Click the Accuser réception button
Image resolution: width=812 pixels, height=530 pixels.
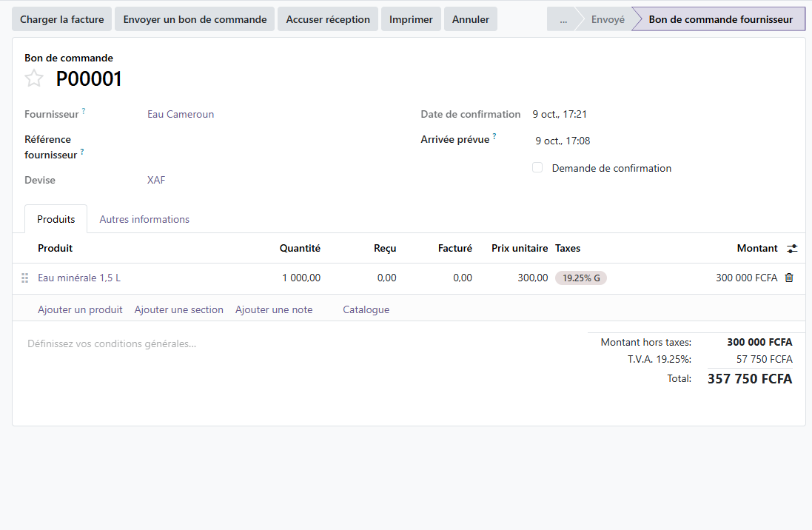point(328,19)
